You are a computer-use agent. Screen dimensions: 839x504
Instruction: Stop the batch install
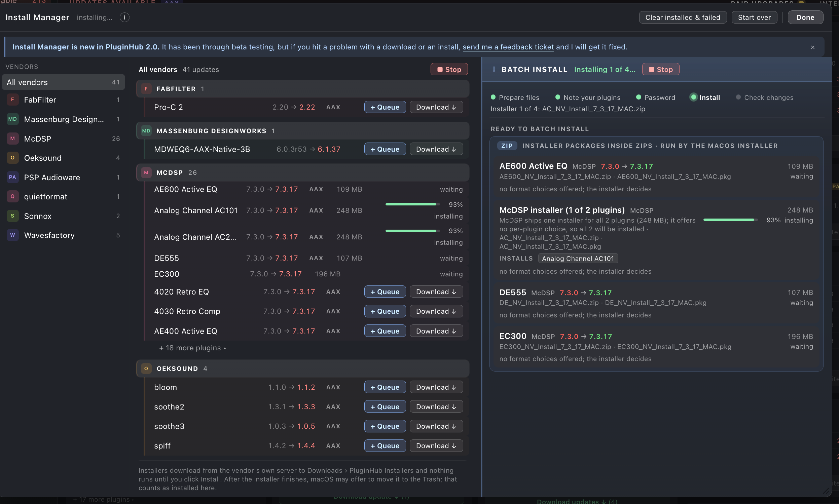coord(661,70)
